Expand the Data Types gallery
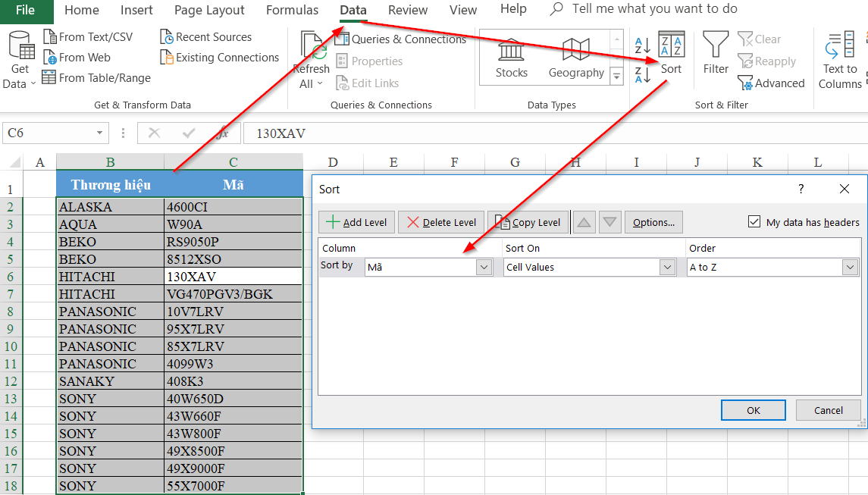868x495 pixels. coord(616,76)
